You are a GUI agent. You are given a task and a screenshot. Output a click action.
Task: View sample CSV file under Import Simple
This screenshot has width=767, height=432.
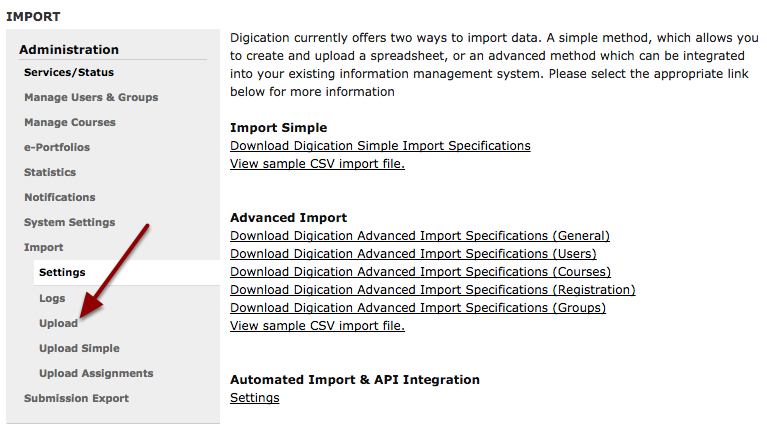click(x=317, y=164)
